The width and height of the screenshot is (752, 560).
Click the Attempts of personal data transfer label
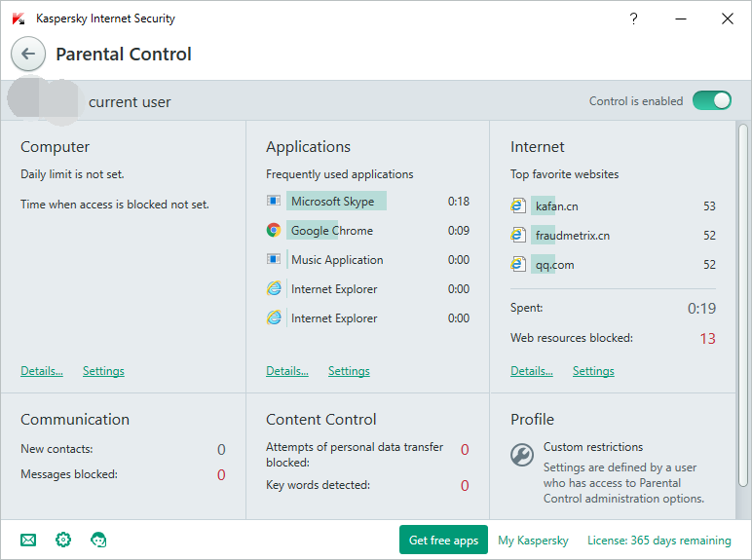click(x=355, y=455)
